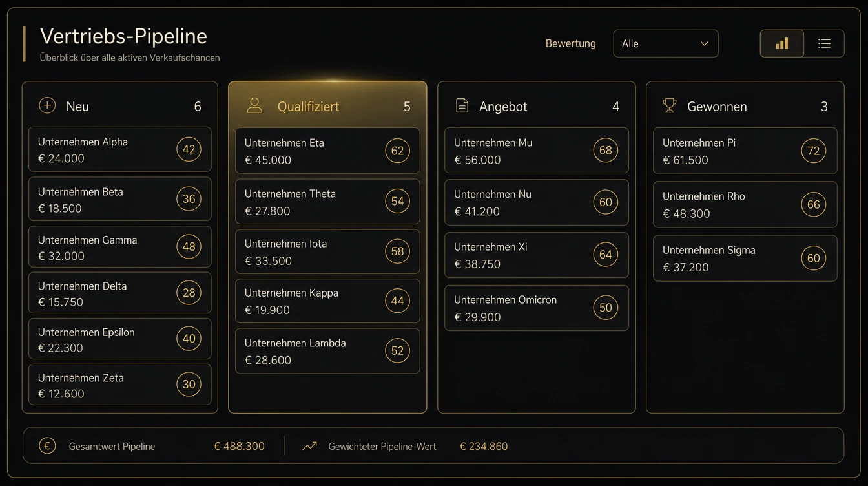Click the plus icon beside Neu
Viewport: 868px width, 486px height.
(x=47, y=105)
